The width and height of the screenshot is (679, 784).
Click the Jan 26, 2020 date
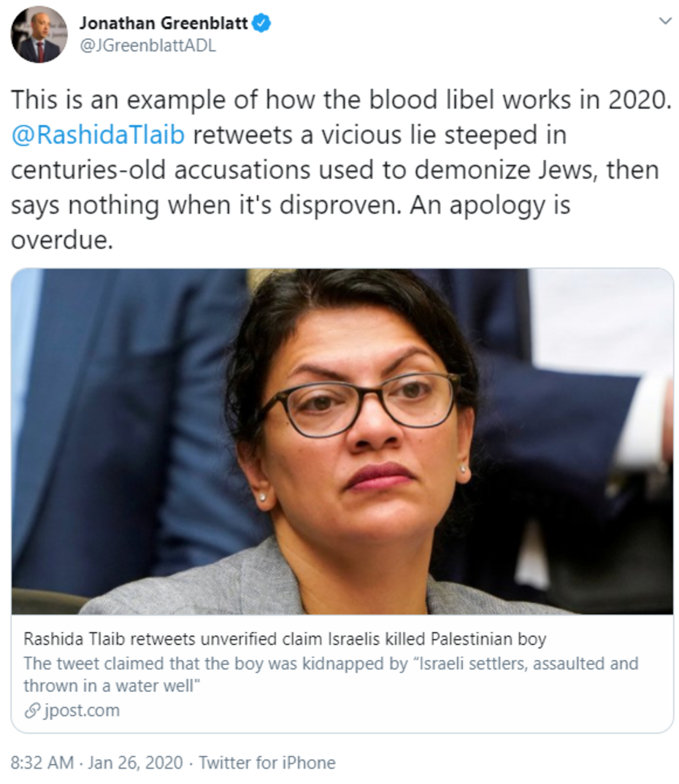coord(135,763)
